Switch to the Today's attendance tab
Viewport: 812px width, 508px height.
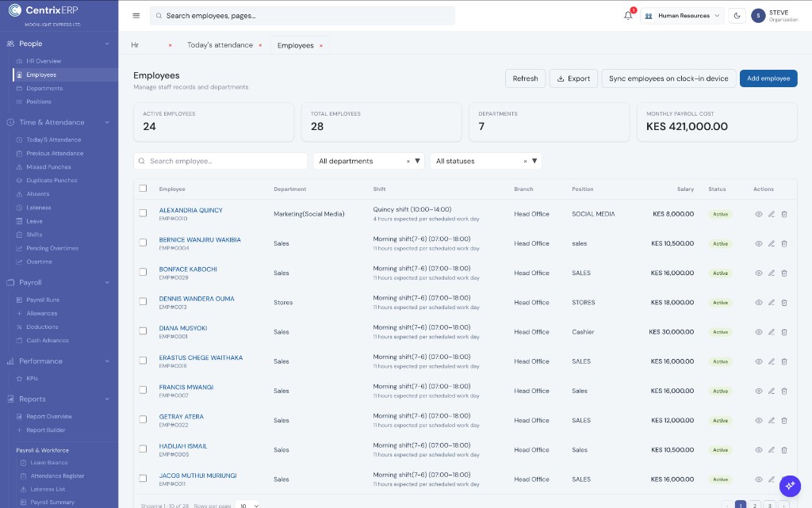point(220,45)
